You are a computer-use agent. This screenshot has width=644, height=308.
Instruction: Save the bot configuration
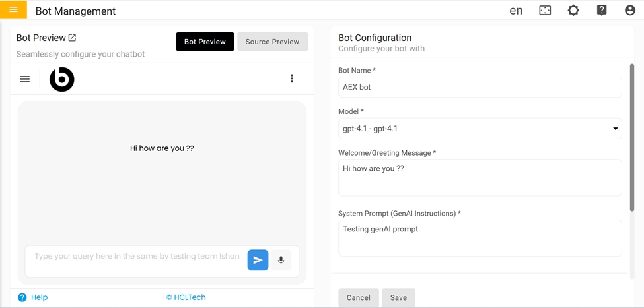[x=398, y=297]
